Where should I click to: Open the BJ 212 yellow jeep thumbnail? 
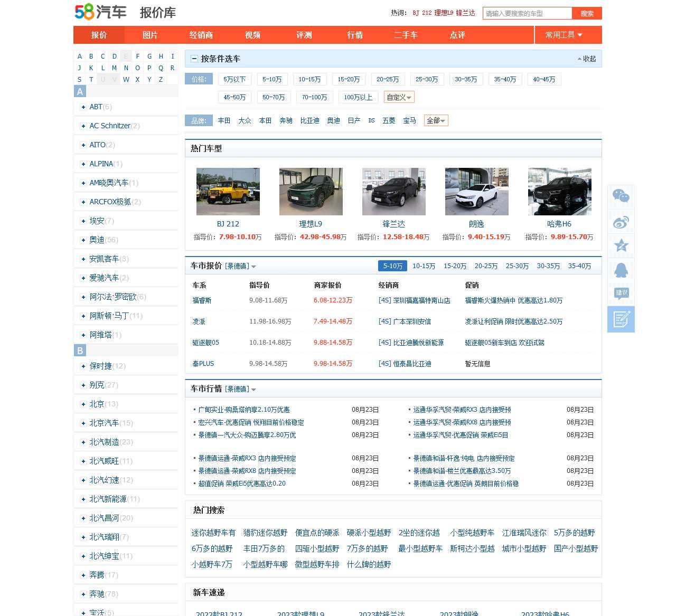(228, 192)
